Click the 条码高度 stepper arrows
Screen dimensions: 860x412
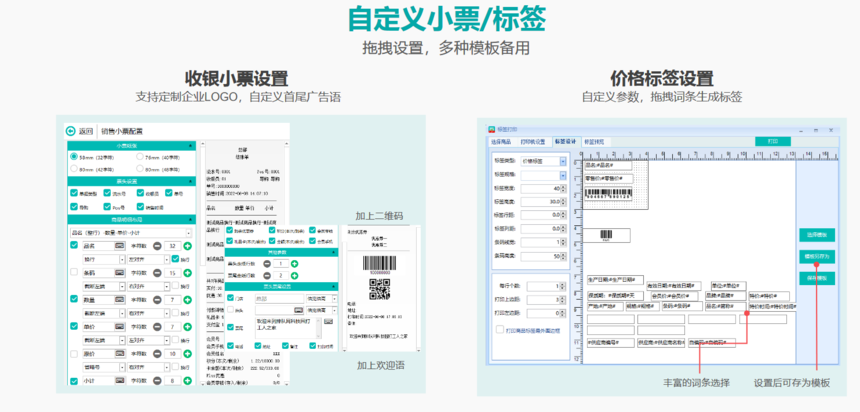click(563, 256)
